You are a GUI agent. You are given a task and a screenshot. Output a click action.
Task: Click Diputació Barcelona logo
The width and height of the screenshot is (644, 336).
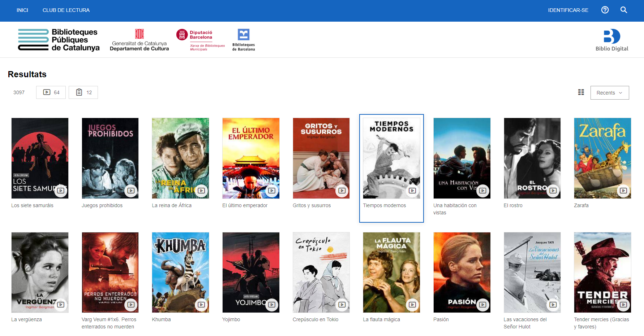pyautogui.click(x=201, y=40)
